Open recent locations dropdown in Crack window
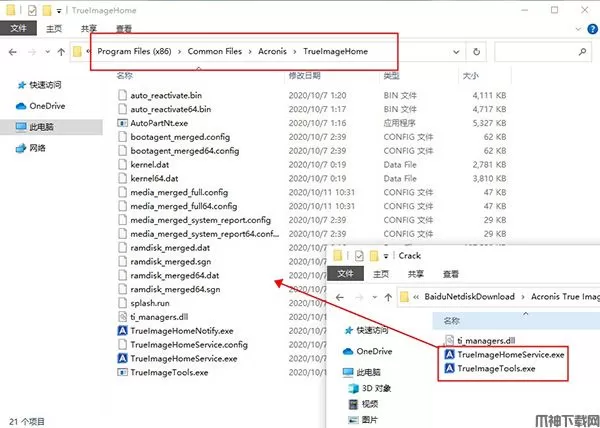This screenshot has width=600, height=428. pos(375,297)
